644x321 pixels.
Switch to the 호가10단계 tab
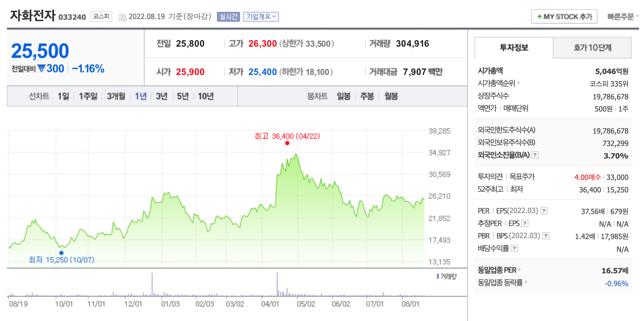click(592, 48)
